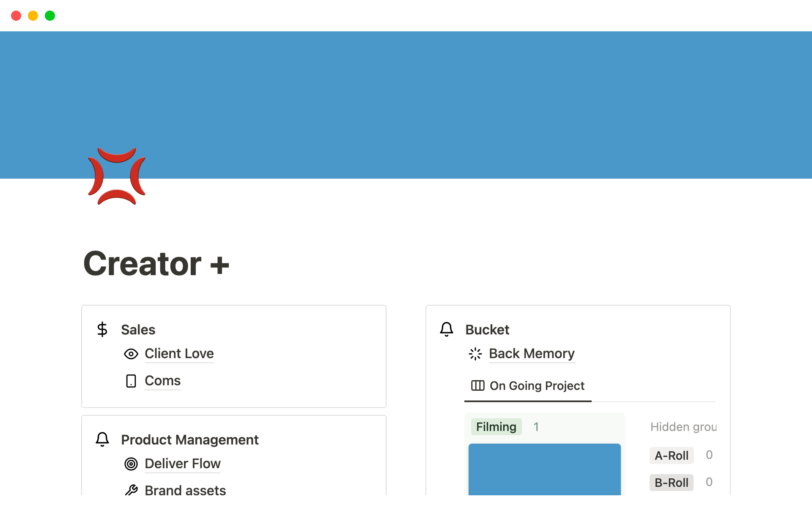Image resolution: width=812 pixels, height=508 pixels.
Task: Click the wrench icon beside Brand assets
Action: [x=131, y=490]
